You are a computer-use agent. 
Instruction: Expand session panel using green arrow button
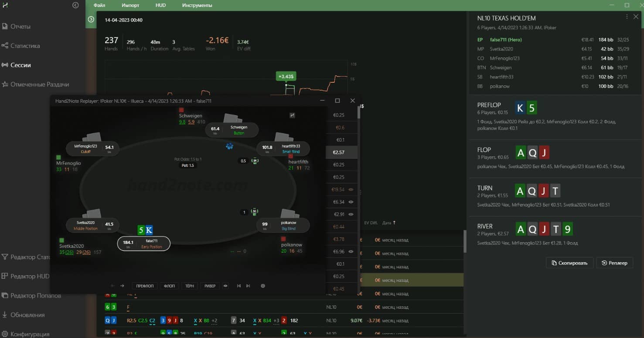pyautogui.click(x=91, y=20)
